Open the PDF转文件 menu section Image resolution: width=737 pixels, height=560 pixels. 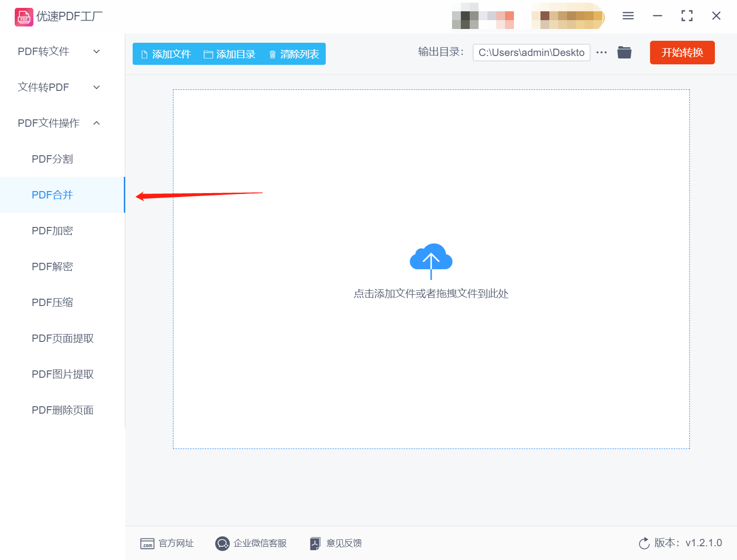[62, 52]
